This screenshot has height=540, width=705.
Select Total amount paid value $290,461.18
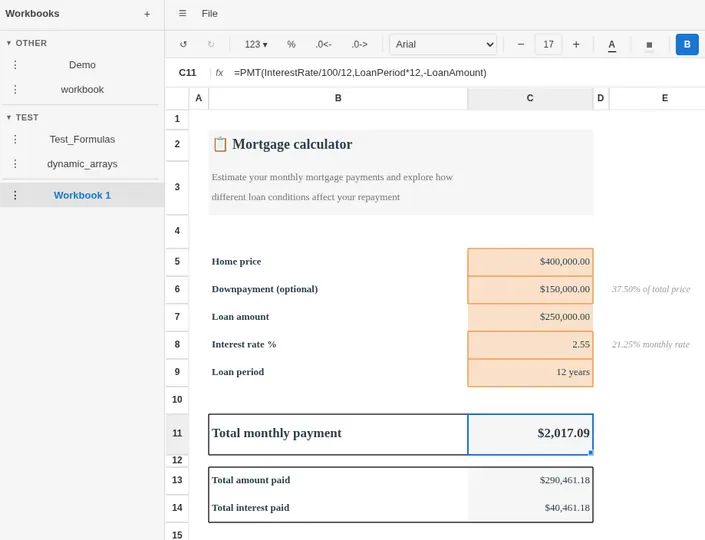coord(530,480)
